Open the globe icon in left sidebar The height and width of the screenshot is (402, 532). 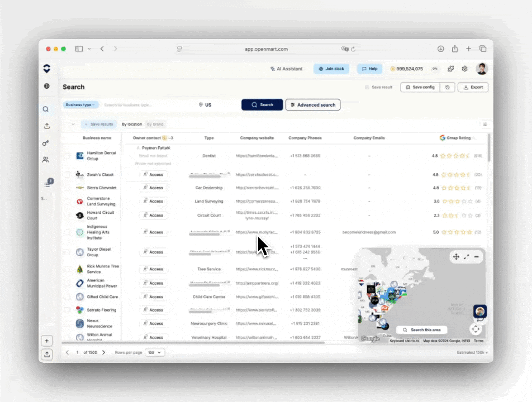[x=47, y=86]
